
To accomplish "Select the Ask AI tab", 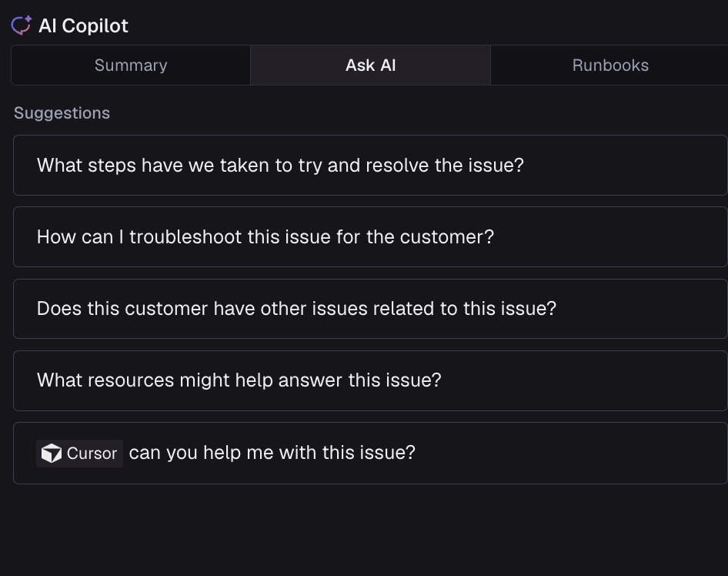I will tap(370, 65).
